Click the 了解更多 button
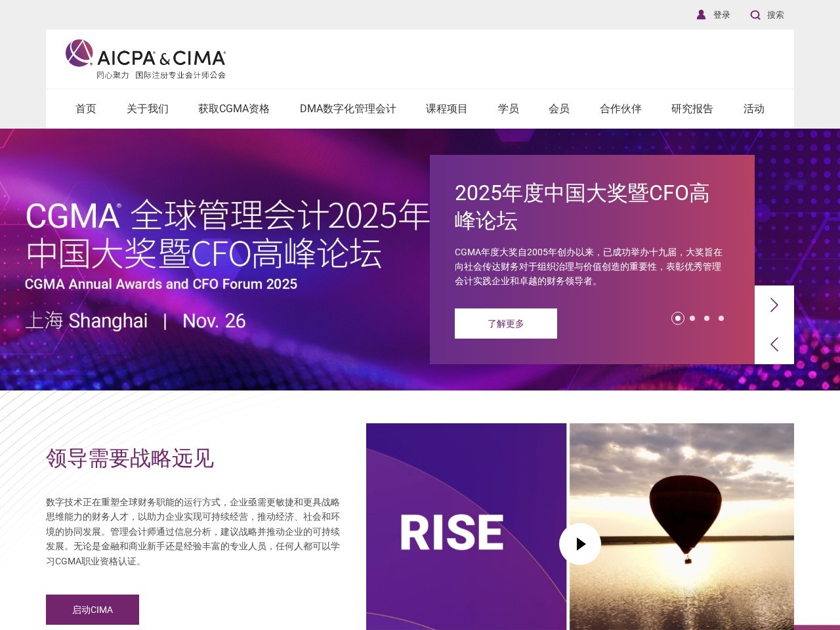 506,324
